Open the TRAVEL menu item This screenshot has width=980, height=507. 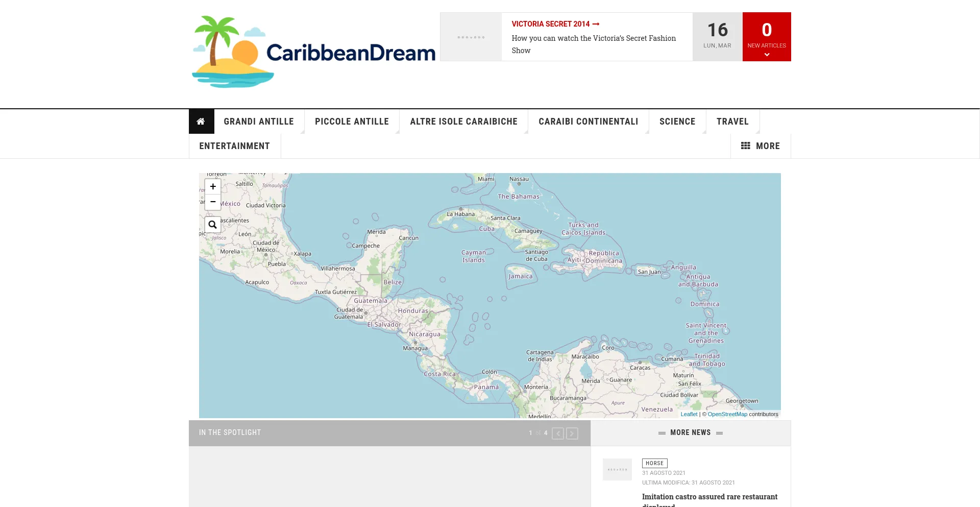732,122
